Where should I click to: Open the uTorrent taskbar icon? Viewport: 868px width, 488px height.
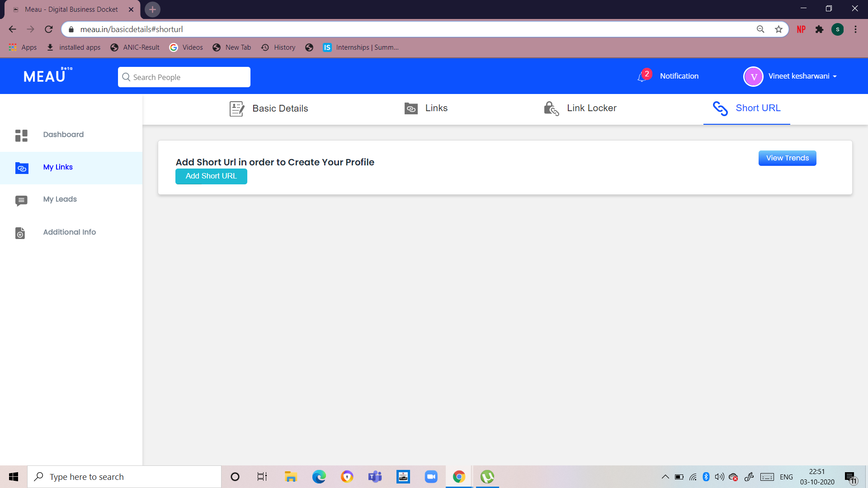[487, 477]
